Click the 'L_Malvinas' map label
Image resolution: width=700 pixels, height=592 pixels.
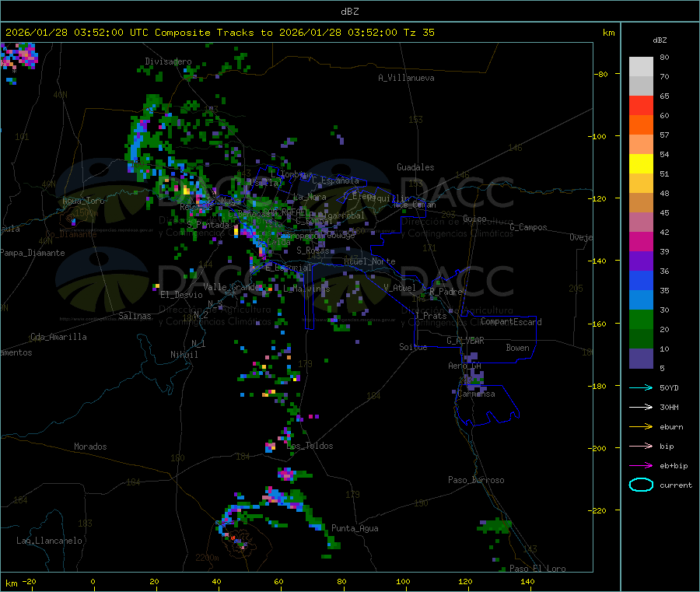point(306,289)
